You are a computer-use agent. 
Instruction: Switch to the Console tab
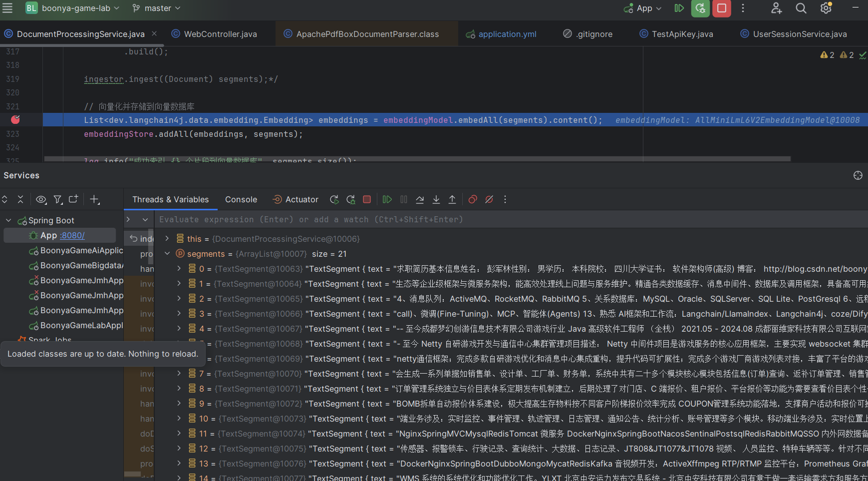pos(241,199)
